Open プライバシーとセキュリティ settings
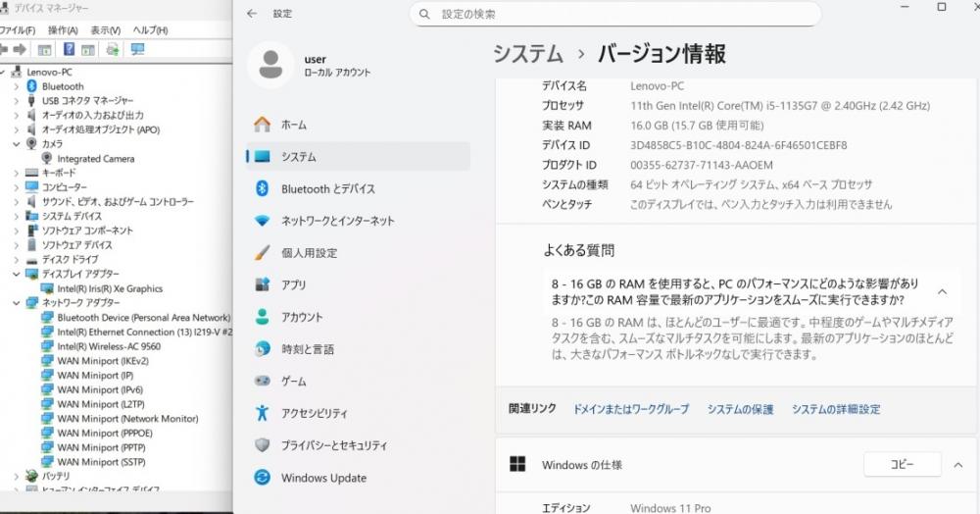Image resolution: width=980 pixels, height=514 pixels. [358, 445]
